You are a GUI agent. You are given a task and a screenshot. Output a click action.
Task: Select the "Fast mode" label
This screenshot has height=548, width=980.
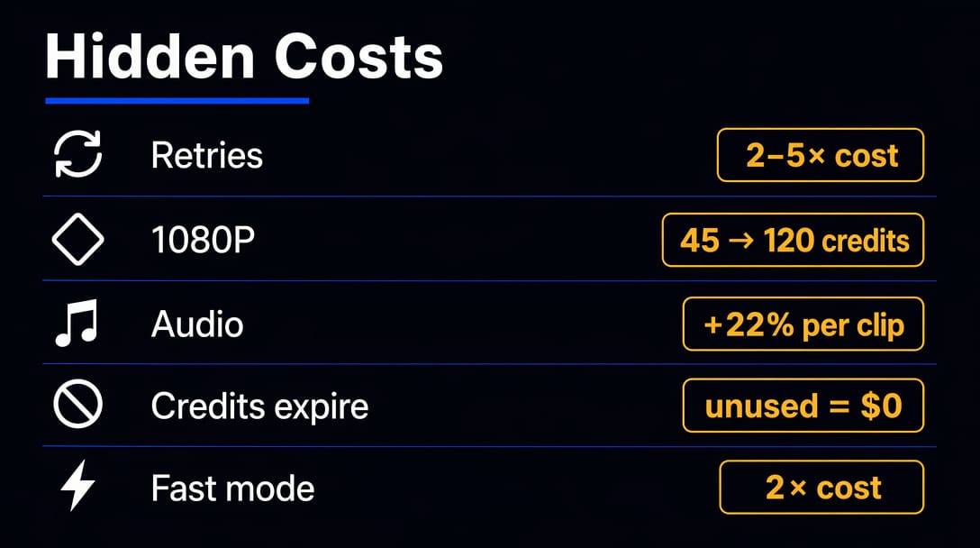(x=232, y=489)
